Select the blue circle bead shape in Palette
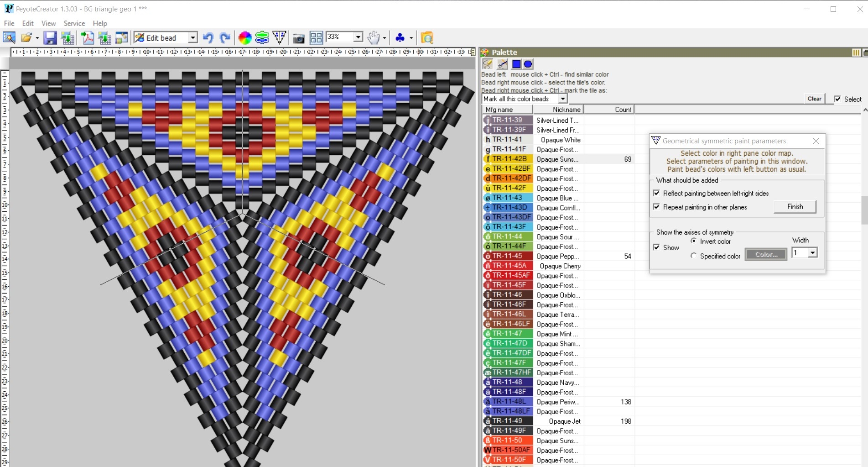The height and width of the screenshot is (467, 868). (528, 64)
